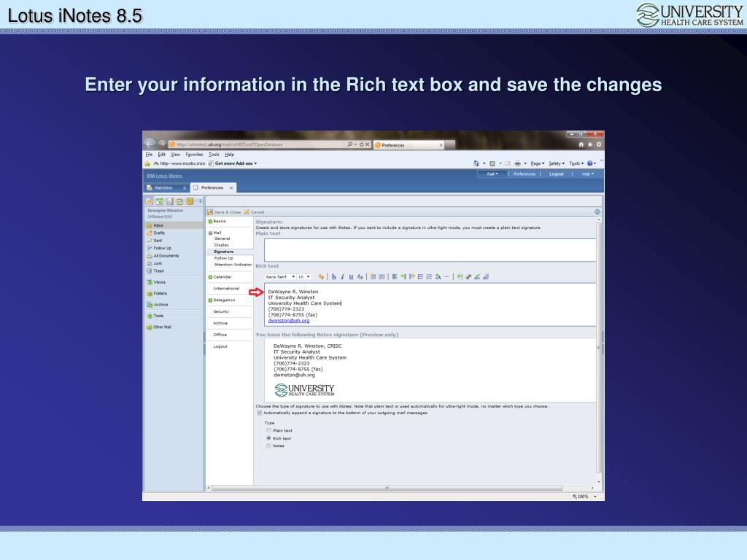Click the numbered list icon in rich text toolbar

coord(429,276)
